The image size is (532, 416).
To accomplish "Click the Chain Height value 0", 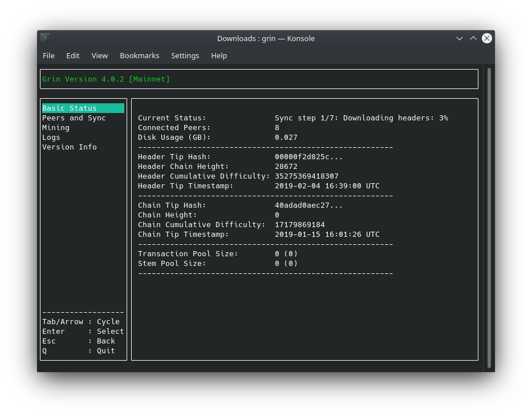I will [277, 215].
